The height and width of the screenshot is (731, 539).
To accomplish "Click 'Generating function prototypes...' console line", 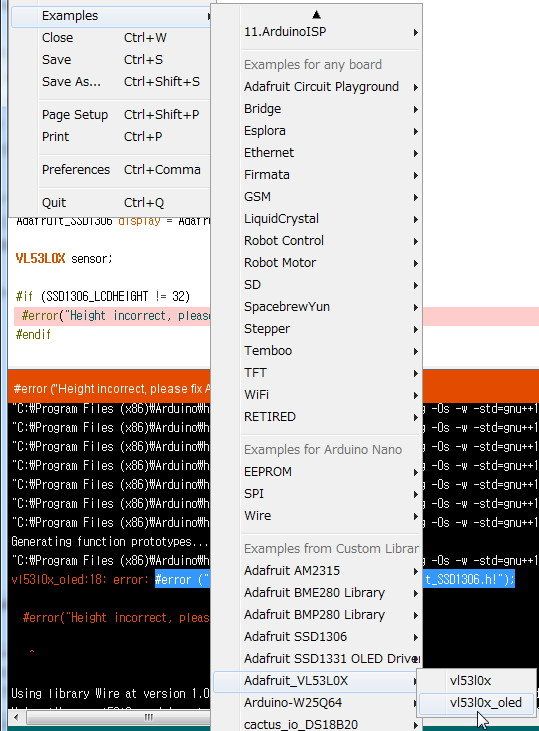I will point(110,542).
